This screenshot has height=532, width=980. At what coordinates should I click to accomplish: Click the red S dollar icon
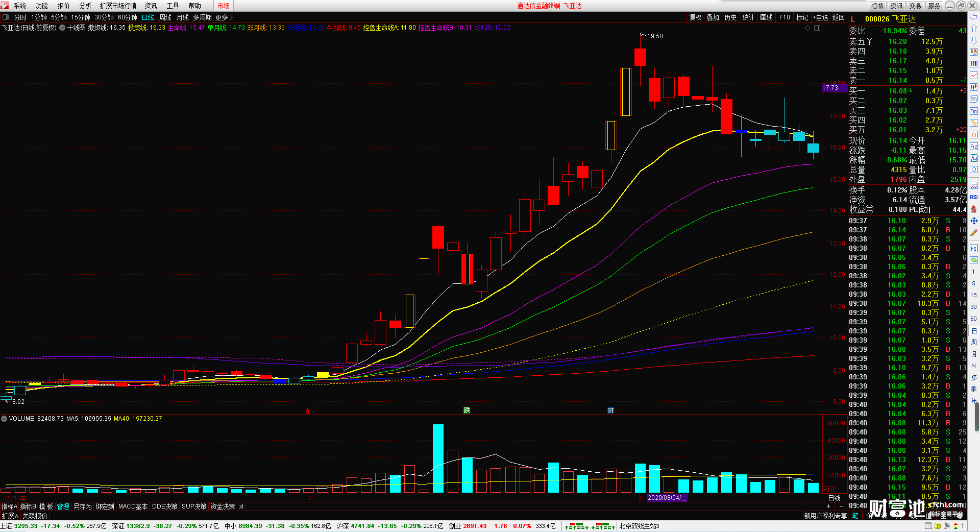[x=973, y=209]
